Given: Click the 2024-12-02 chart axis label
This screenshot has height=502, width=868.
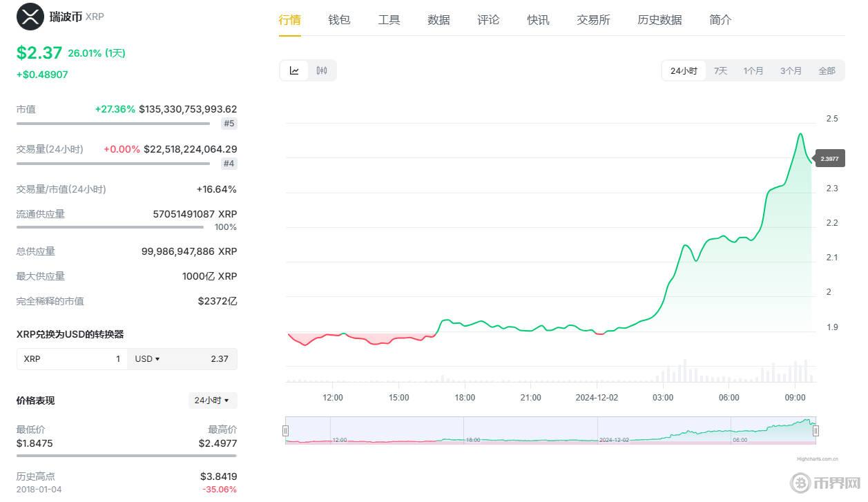Looking at the screenshot, I should coord(597,398).
